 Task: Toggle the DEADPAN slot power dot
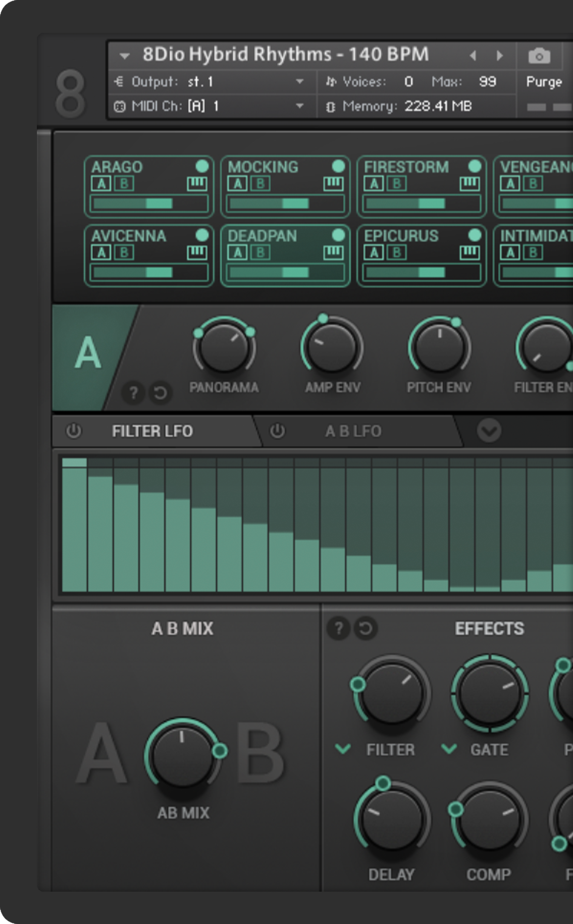coord(338,235)
